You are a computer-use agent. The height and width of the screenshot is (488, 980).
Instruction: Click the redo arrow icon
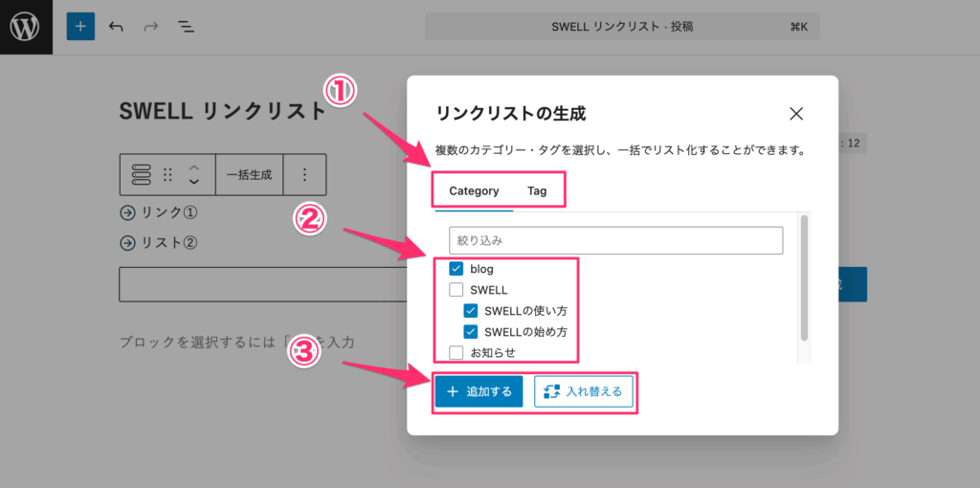[150, 27]
